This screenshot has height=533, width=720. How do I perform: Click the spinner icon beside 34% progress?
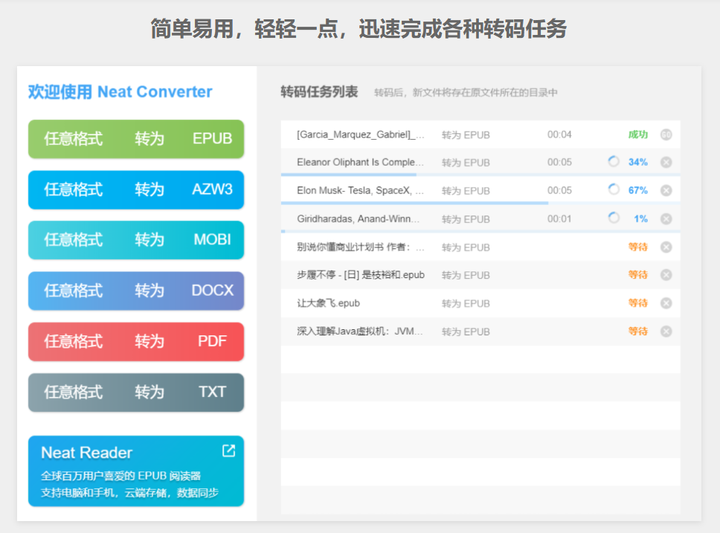pyautogui.click(x=613, y=162)
